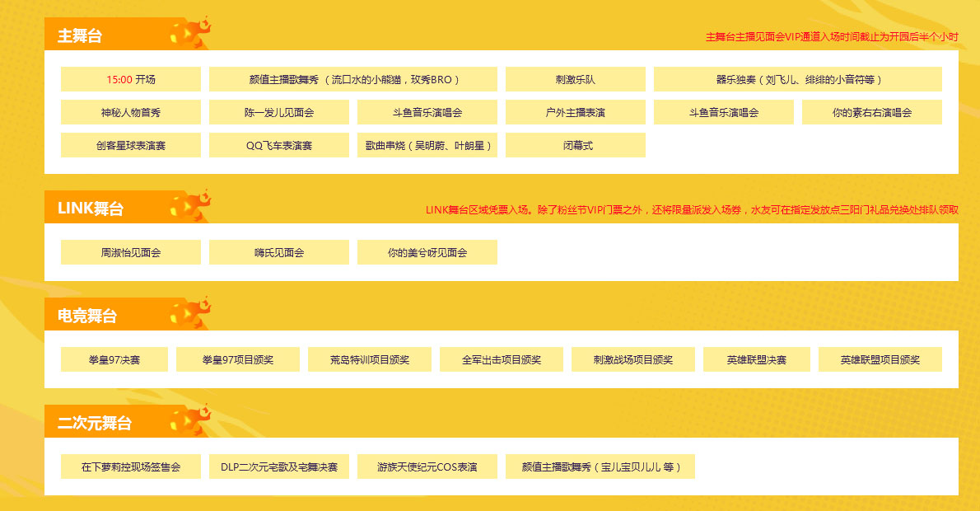980x511 pixels.
Task: Select the 刺激乐队 schedule item
Action: point(576,79)
